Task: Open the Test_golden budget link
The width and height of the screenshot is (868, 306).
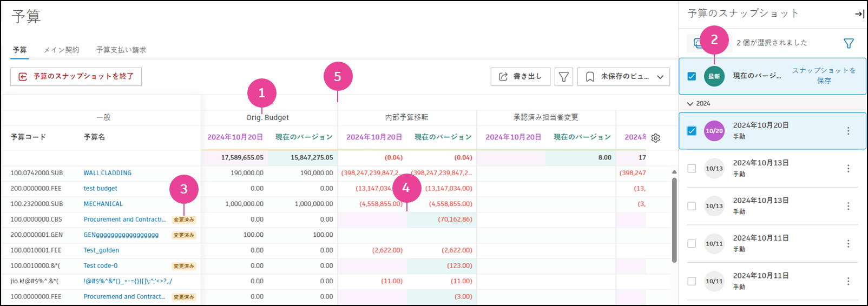Action: coord(101,250)
